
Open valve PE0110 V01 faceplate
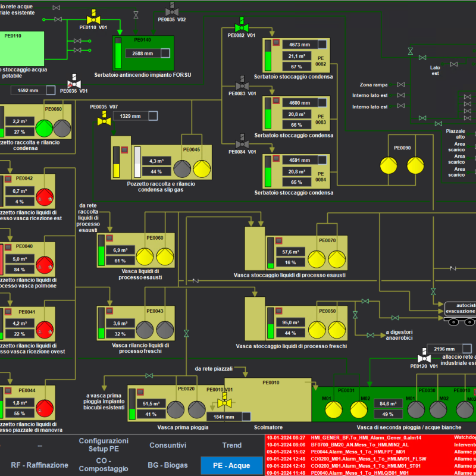93,17
